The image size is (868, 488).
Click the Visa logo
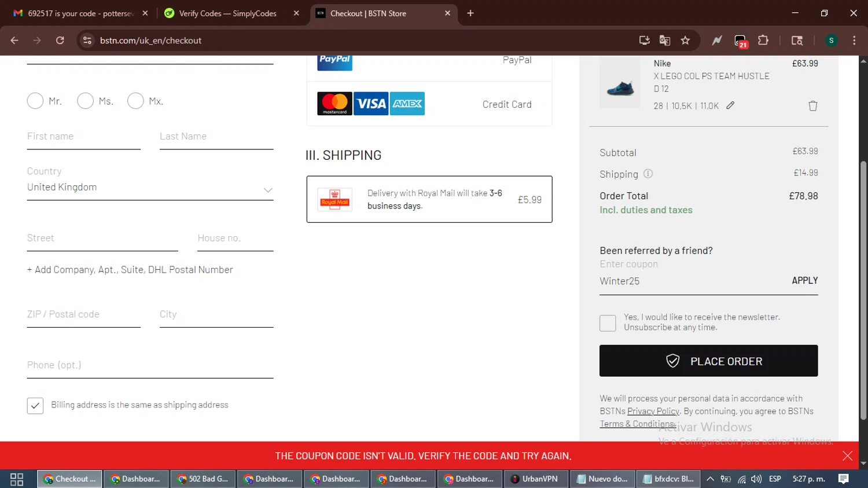point(371,104)
